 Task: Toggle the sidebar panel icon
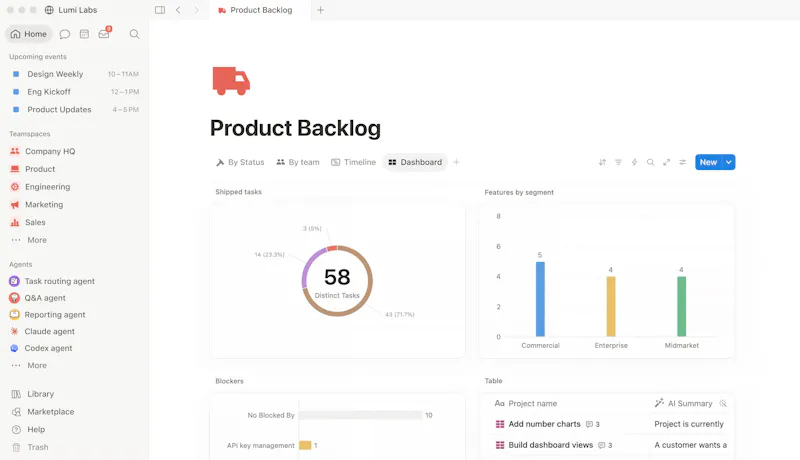(160, 10)
